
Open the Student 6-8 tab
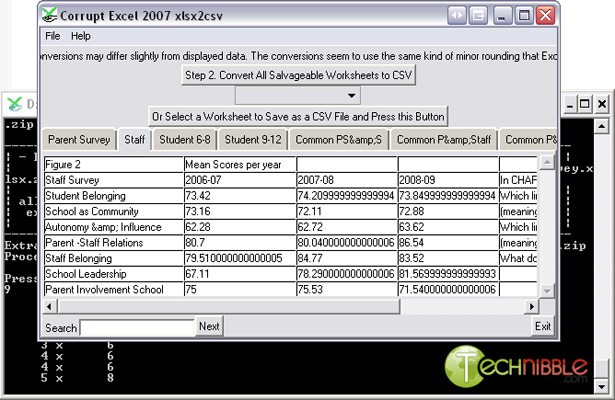pos(185,140)
